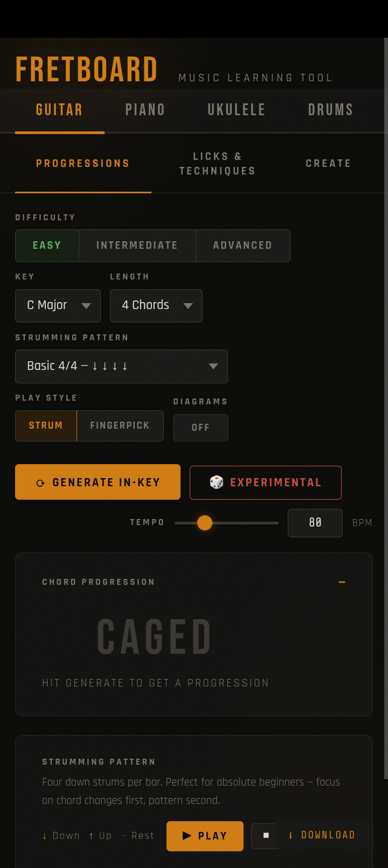Viewport: 388px width, 868px height.
Task: Click the Download button
Action: pos(322,835)
